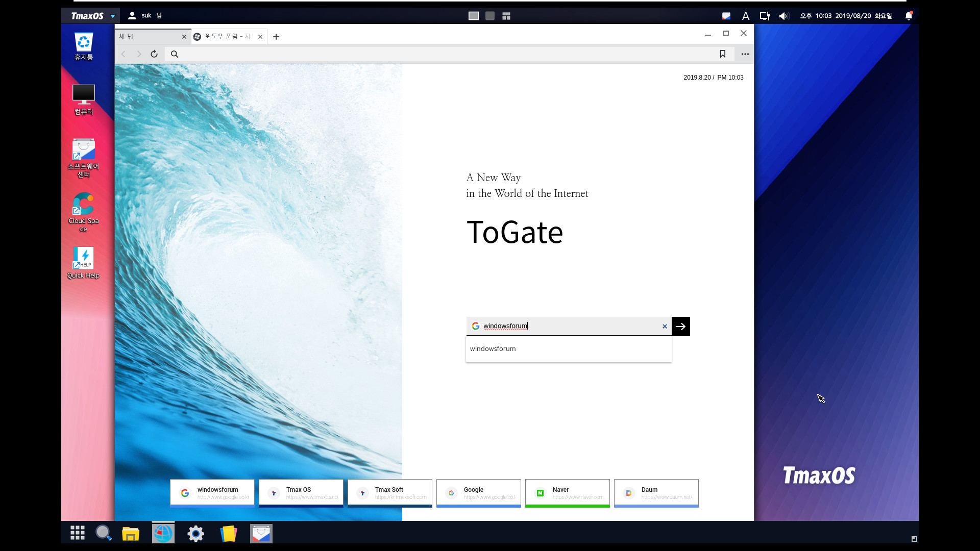Screen dimensions: 980x551
Task: Reload the current page
Action: [154, 54]
